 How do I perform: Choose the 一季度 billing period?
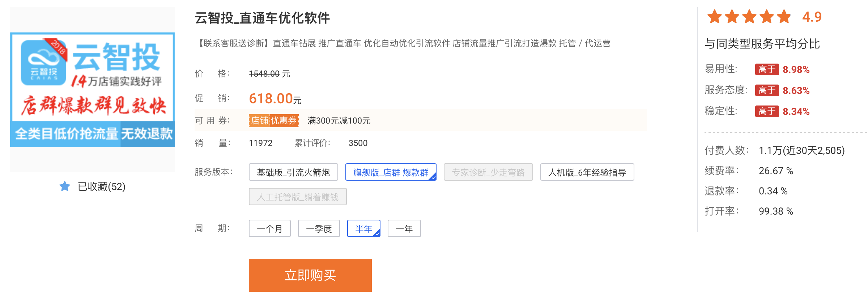pos(319,229)
